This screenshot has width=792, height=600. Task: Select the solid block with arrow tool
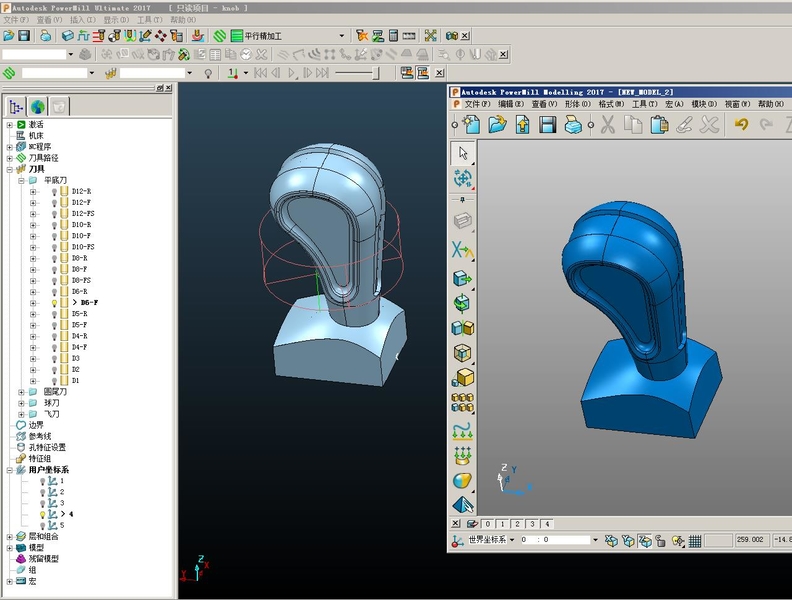[463, 278]
